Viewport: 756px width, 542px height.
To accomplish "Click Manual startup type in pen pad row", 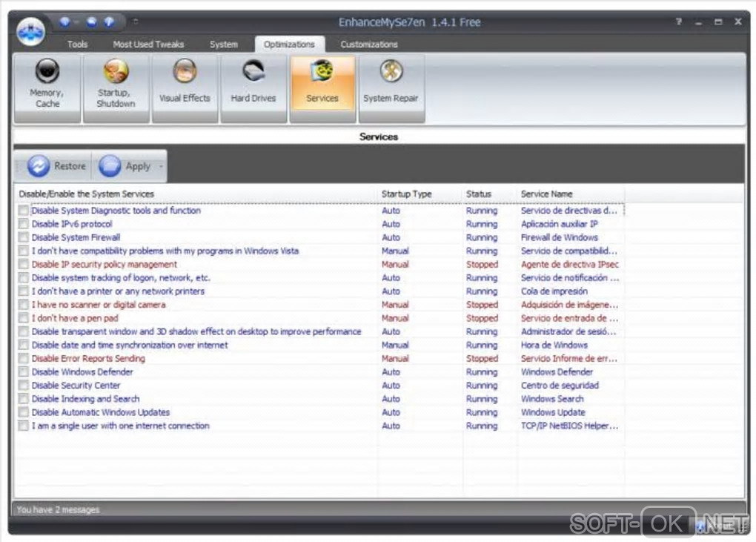I will pos(395,318).
